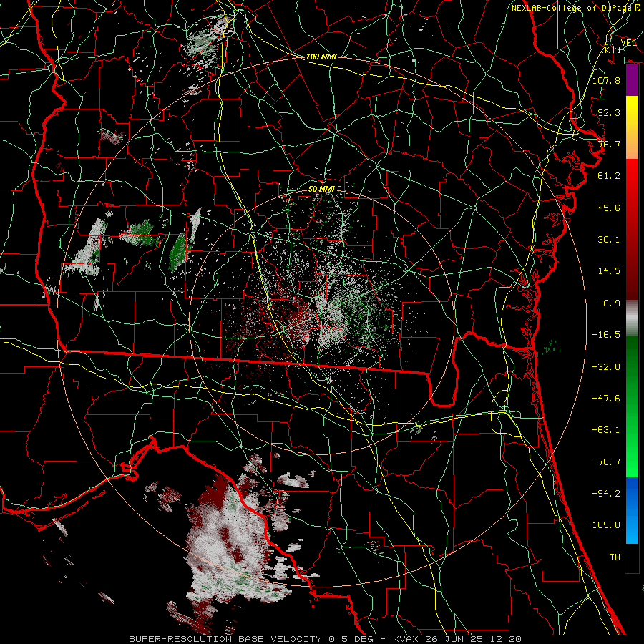This screenshot has height=644, width=644.
Task: Click the gray near-zero segment of color bar
Action: 632,318
